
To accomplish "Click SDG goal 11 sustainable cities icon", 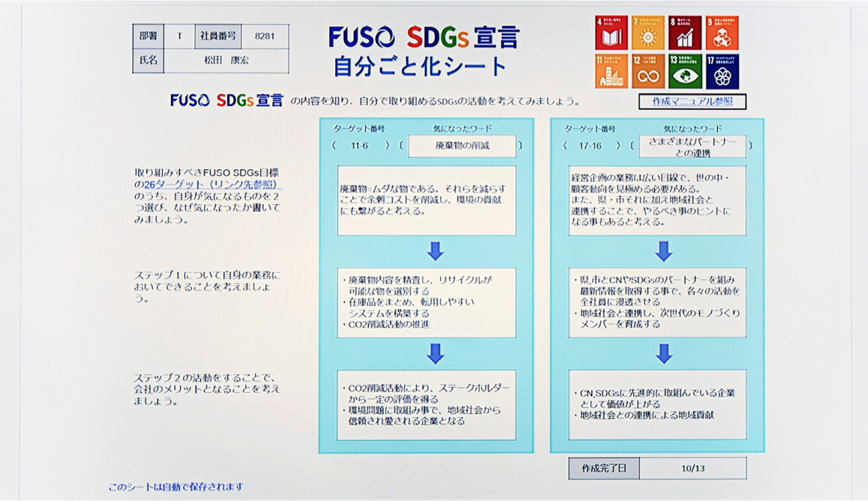I will (610, 71).
